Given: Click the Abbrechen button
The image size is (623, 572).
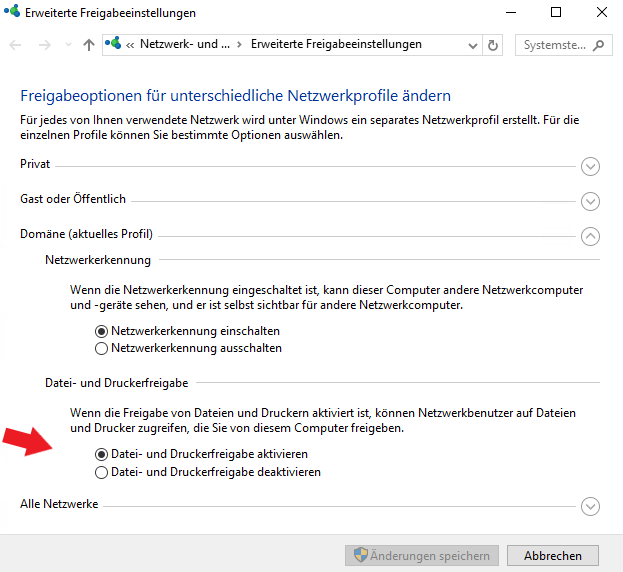Looking at the screenshot, I should [x=552, y=555].
